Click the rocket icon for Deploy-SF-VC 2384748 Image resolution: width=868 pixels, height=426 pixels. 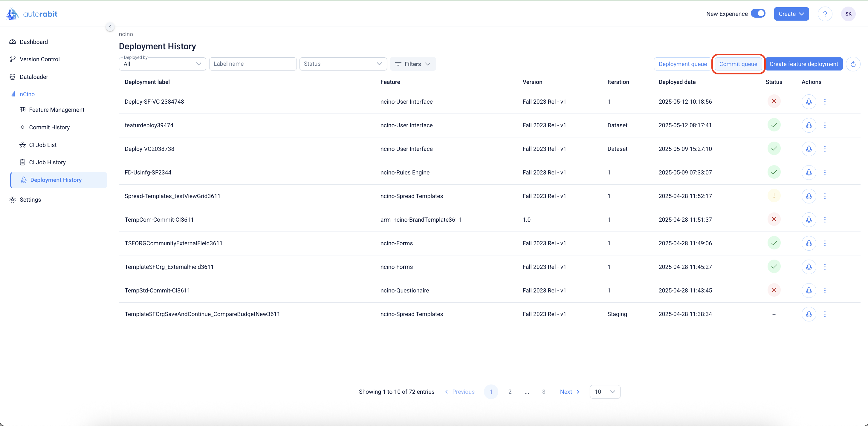(809, 101)
